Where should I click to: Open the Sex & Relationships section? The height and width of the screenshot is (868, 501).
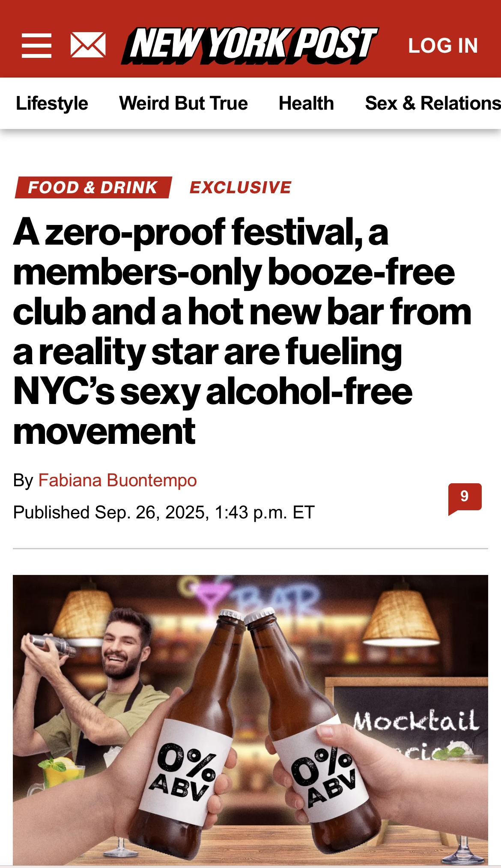pos(432,104)
